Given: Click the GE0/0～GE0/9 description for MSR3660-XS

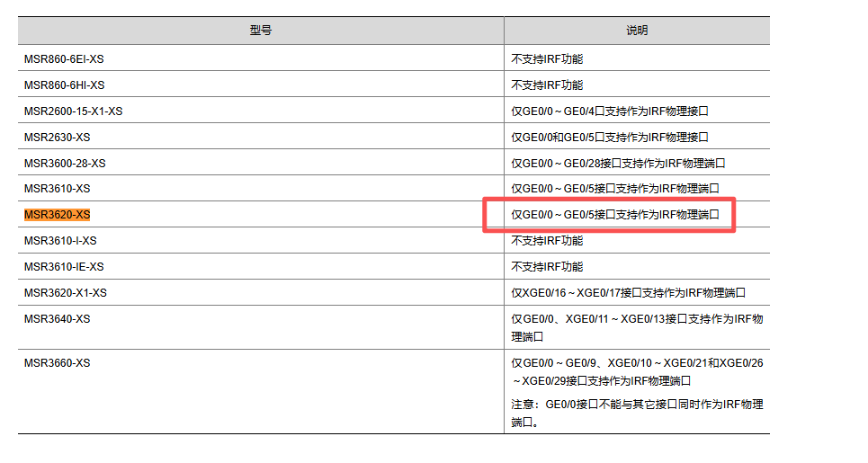Looking at the screenshot, I should (x=637, y=371).
